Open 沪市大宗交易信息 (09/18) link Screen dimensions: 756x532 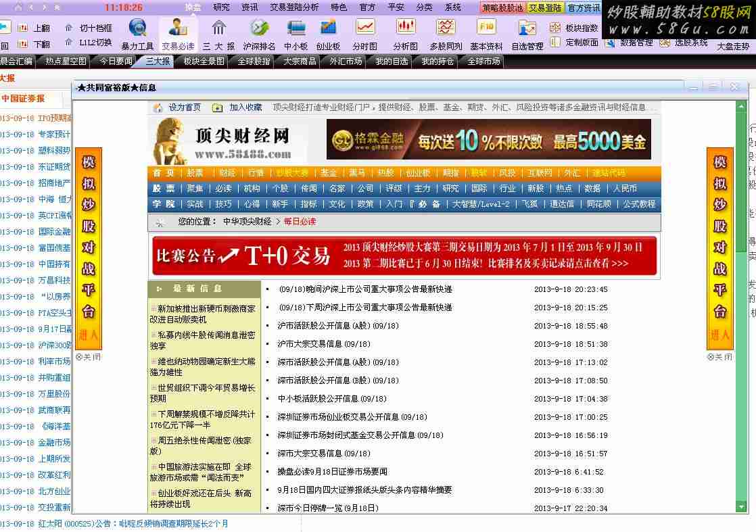tap(324, 344)
